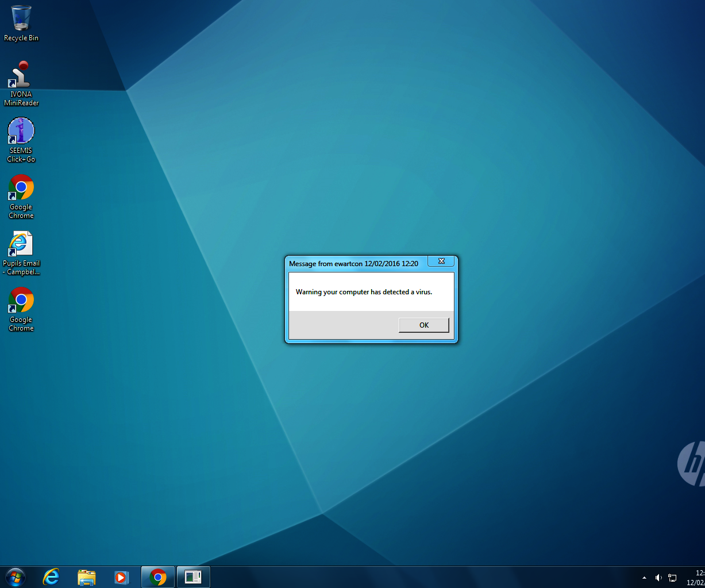Open the network connection tray icon

[x=672, y=578]
